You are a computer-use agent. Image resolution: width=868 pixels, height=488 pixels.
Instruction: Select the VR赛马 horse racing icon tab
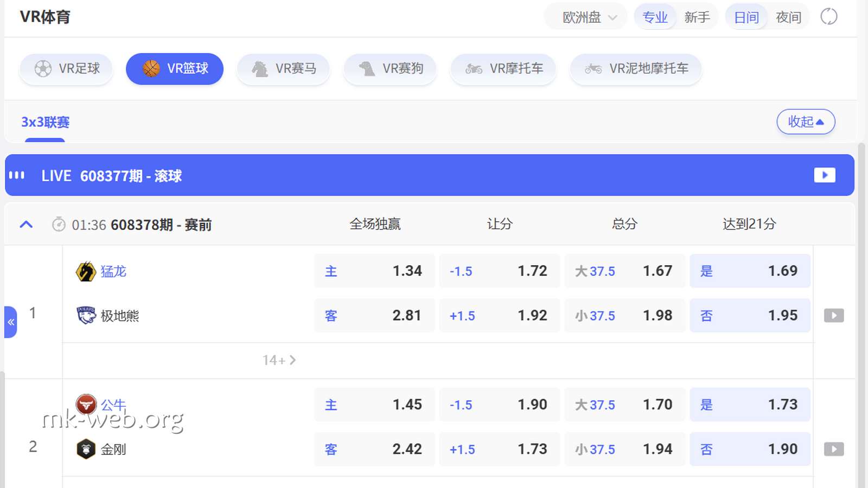[x=283, y=69]
